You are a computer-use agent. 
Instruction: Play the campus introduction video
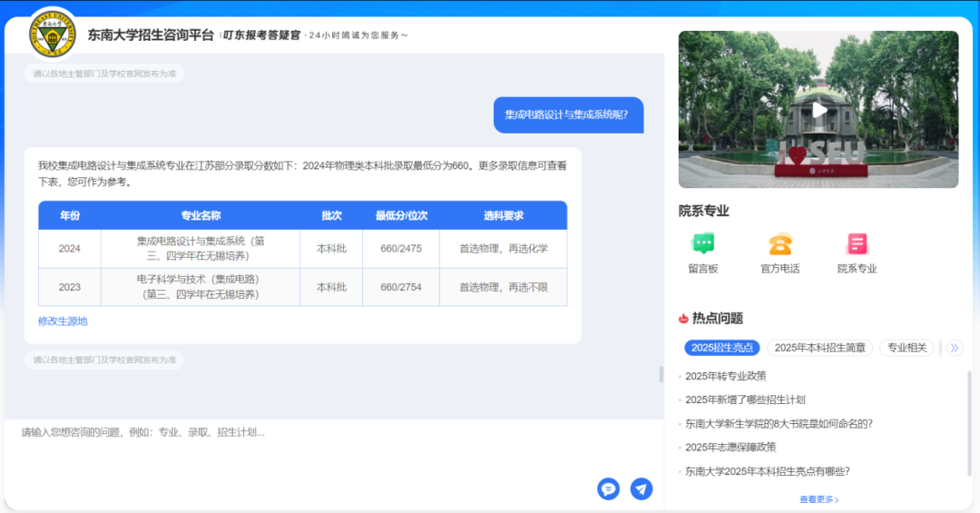click(x=818, y=111)
